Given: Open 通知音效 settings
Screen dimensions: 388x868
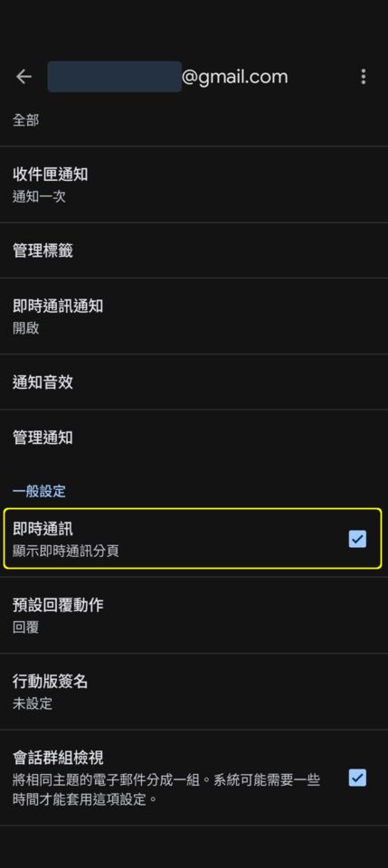Looking at the screenshot, I should (194, 382).
